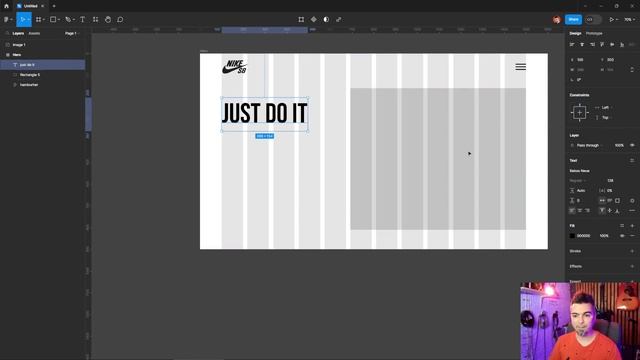This screenshot has height=360, width=640.
Task: Align selection horizontal centers
Action: point(582,44)
